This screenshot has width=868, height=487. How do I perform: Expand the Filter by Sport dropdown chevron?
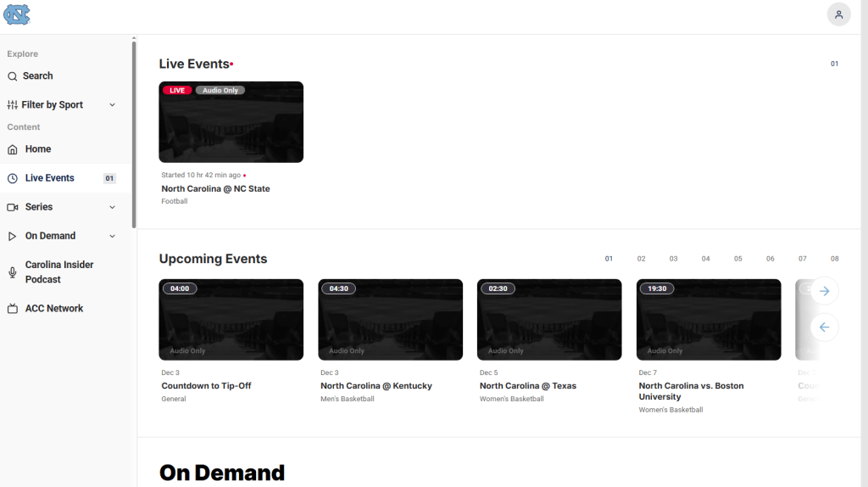[x=112, y=105]
